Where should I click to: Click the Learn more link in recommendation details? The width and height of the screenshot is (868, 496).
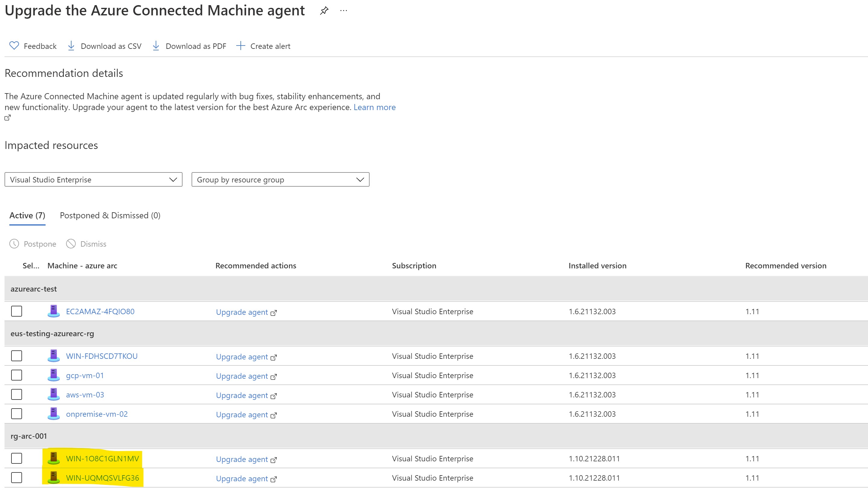374,107
